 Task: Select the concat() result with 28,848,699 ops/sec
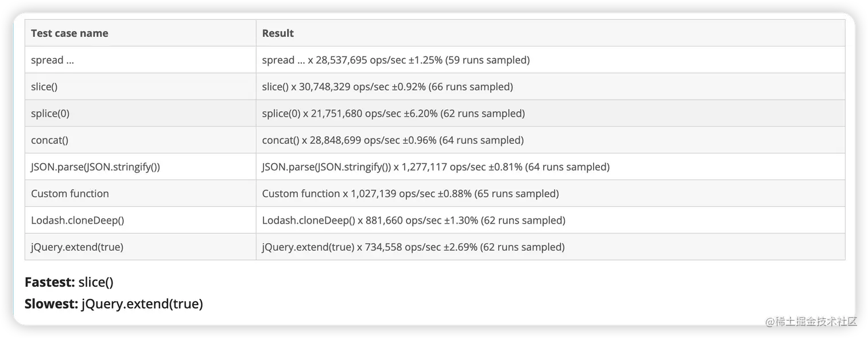(393, 140)
